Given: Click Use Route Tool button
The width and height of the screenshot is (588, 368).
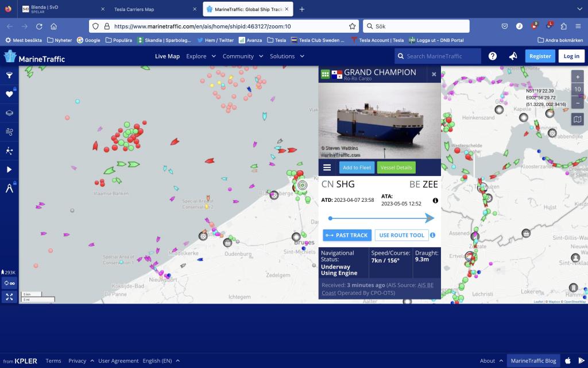Looking at the screenshot, I should tap(401, 235).
